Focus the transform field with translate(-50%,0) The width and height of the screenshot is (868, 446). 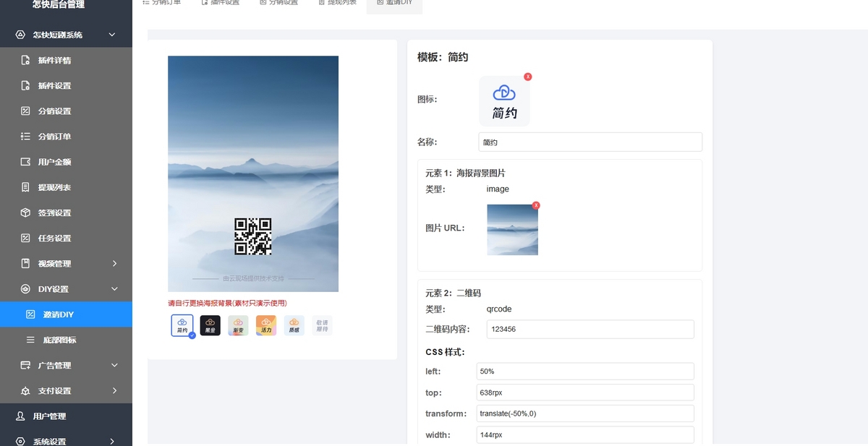pyautogui.click(x=585, y=413)
